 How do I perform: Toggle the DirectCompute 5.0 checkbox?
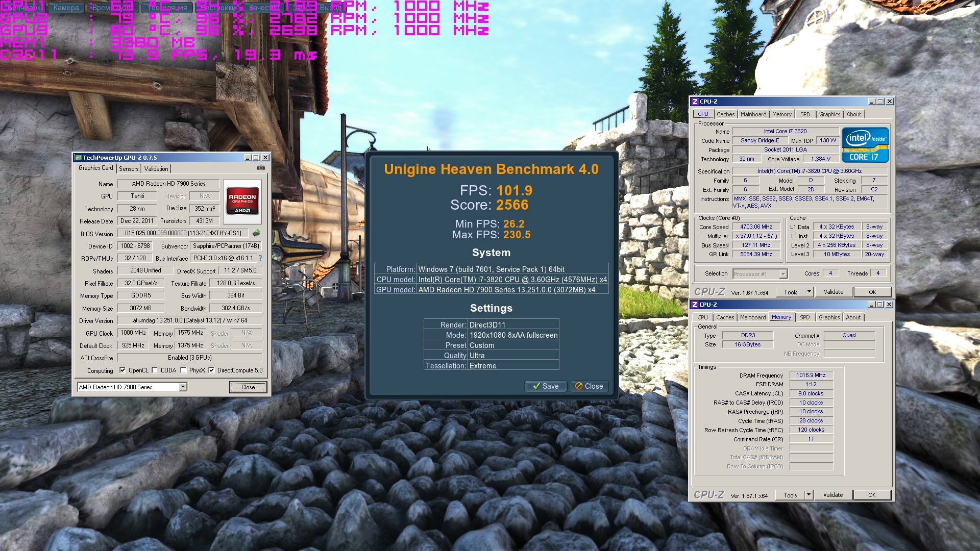[x=211, y=370]
